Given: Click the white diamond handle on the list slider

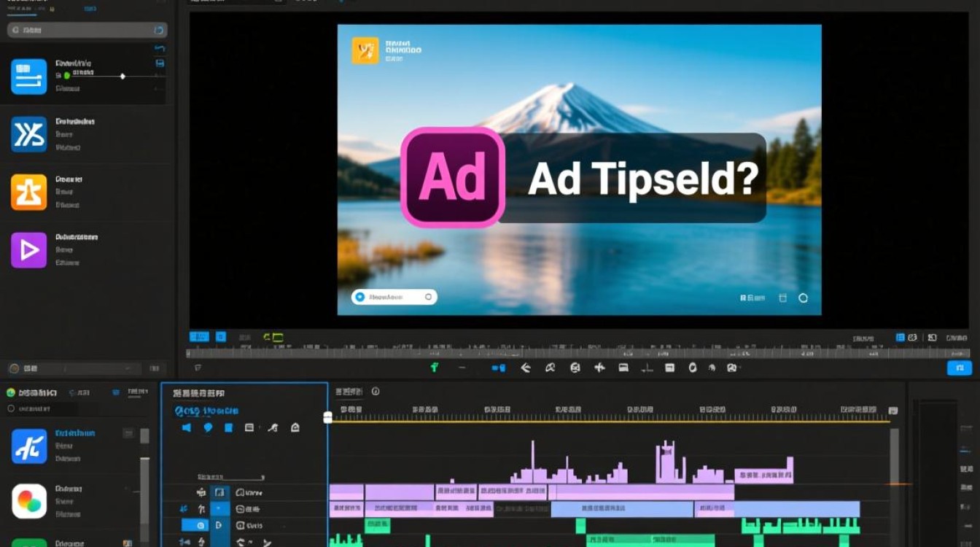Looking at the screenshot, I should (122, 76).
